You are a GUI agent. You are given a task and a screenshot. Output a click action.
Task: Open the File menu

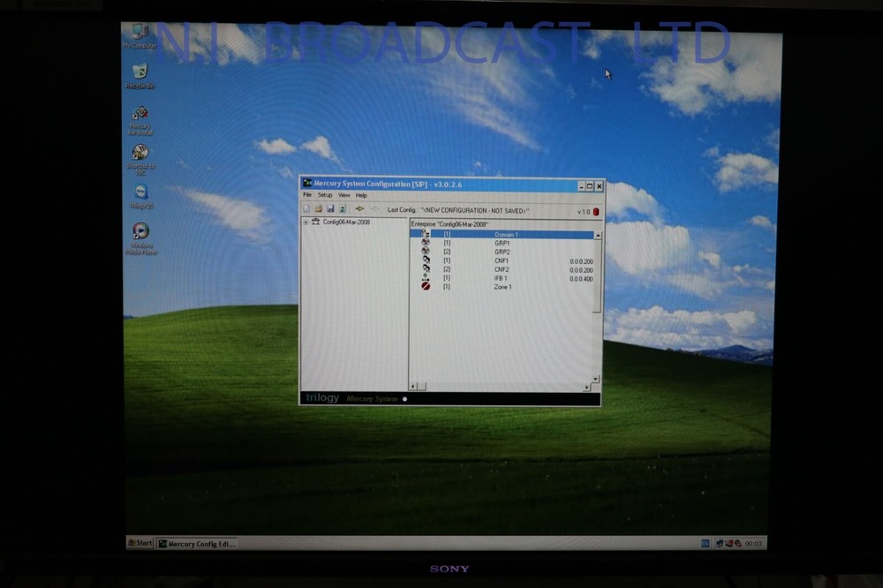pos(307,195)
